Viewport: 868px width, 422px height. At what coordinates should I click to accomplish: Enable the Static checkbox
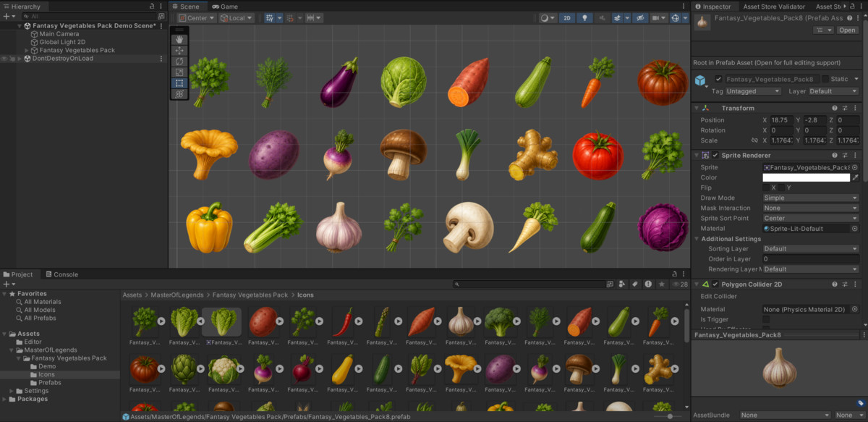click(x=825, y=79)
